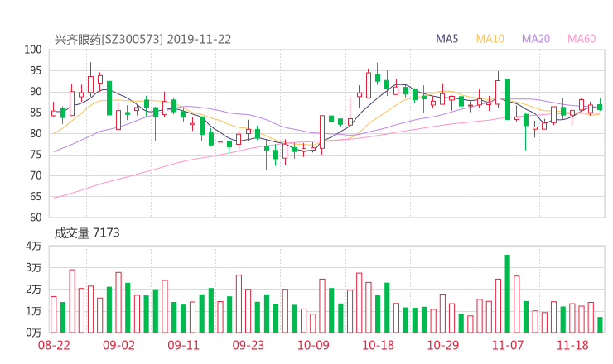Select the 11-18 date label

tap(572, 345)
